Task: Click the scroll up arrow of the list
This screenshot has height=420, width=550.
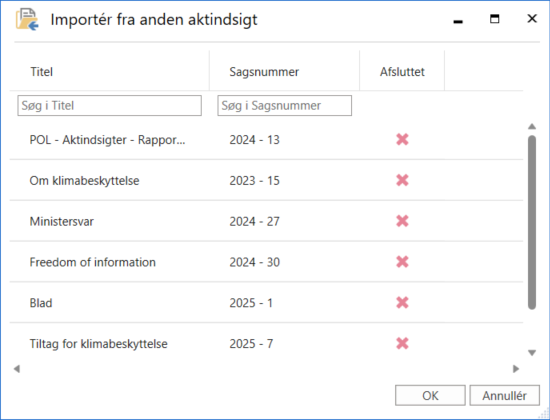Action: point(532,126)
